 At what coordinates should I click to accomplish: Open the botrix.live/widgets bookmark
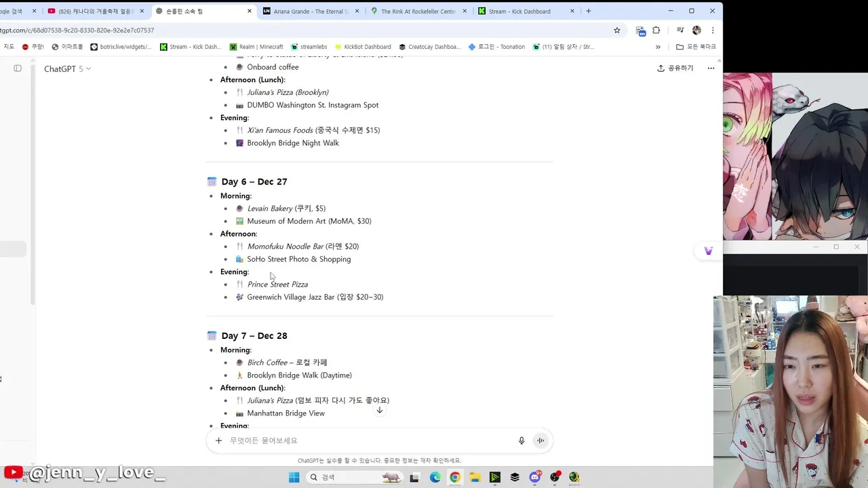pyautogui.click(x=120, y=47)
